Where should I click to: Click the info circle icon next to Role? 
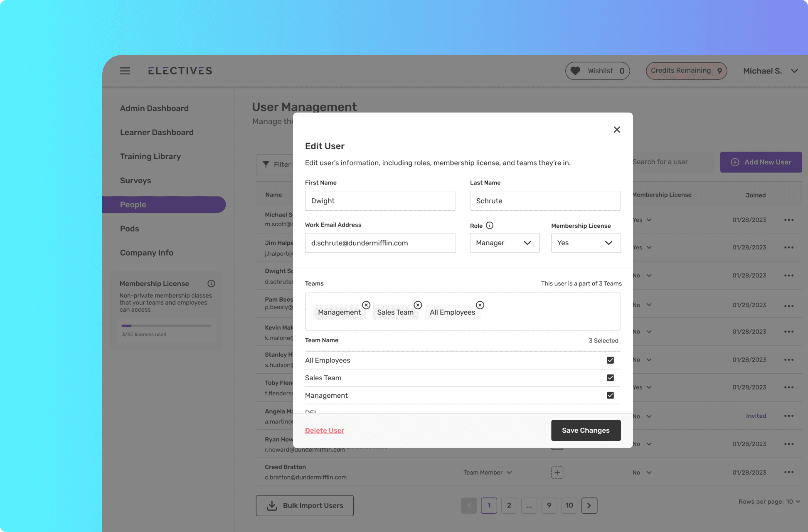pos(489,225)
